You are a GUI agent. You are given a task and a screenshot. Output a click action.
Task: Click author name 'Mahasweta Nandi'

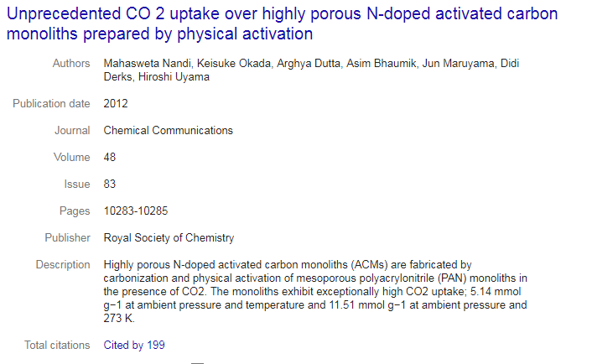click(148, 63)
